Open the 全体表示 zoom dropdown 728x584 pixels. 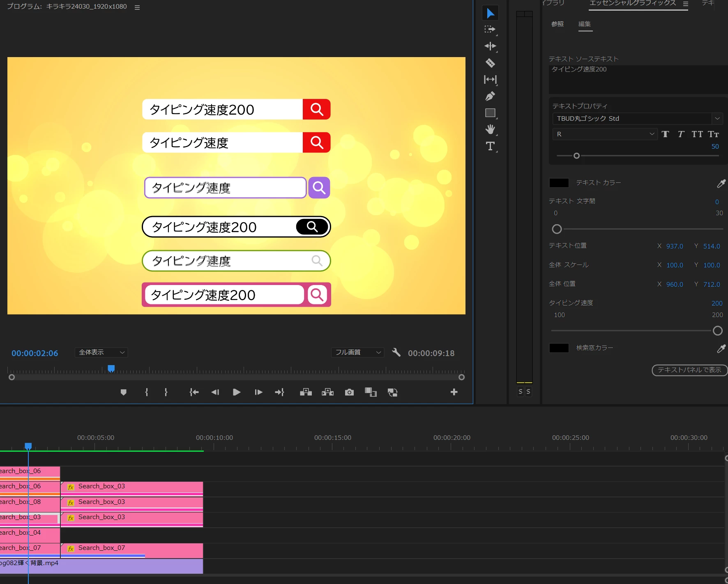click(101, 352)
